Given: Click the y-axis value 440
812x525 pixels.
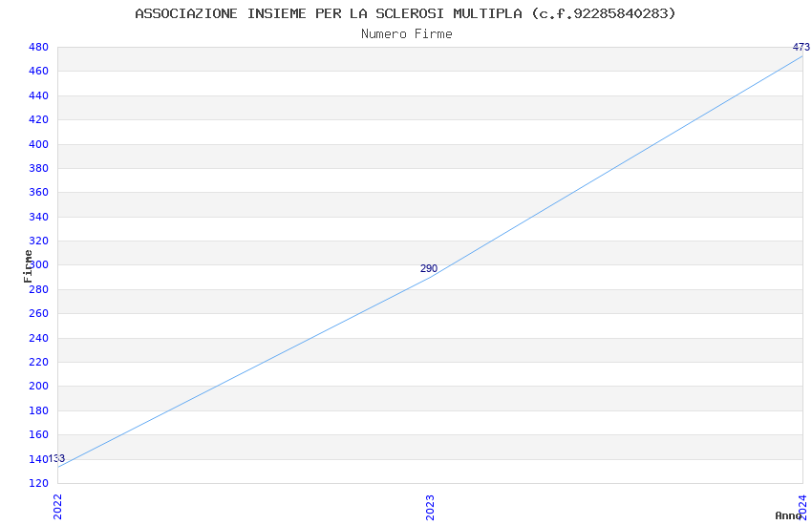Looking at the screenshot, I should (38, 95).
